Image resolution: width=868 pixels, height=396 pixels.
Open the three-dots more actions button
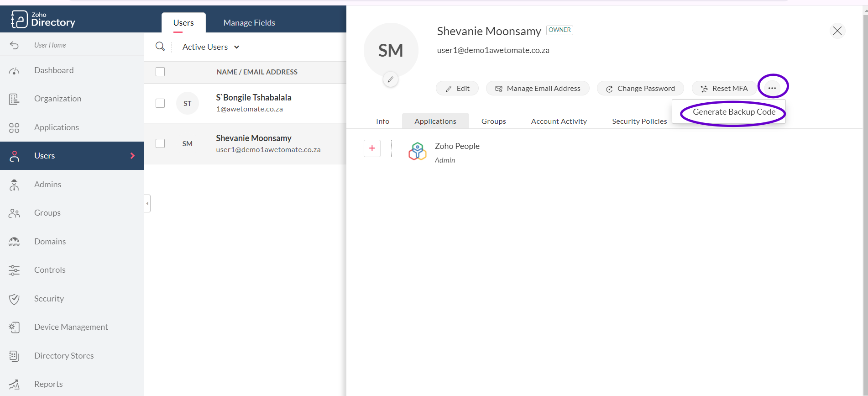pyautogui.click(x=772, y=88)
